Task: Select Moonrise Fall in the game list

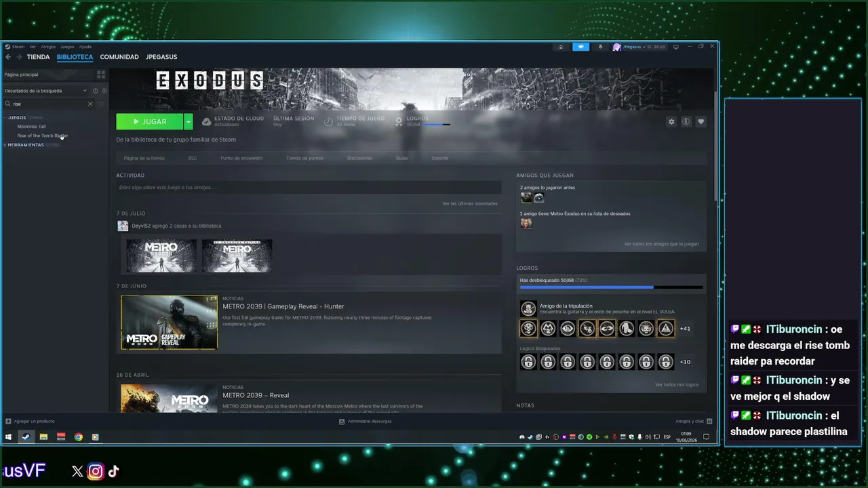Action: tap(32, 127)
